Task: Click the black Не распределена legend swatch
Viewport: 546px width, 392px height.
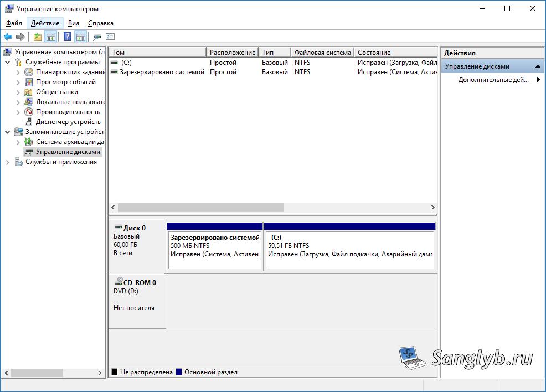Action: click(115, 372)
